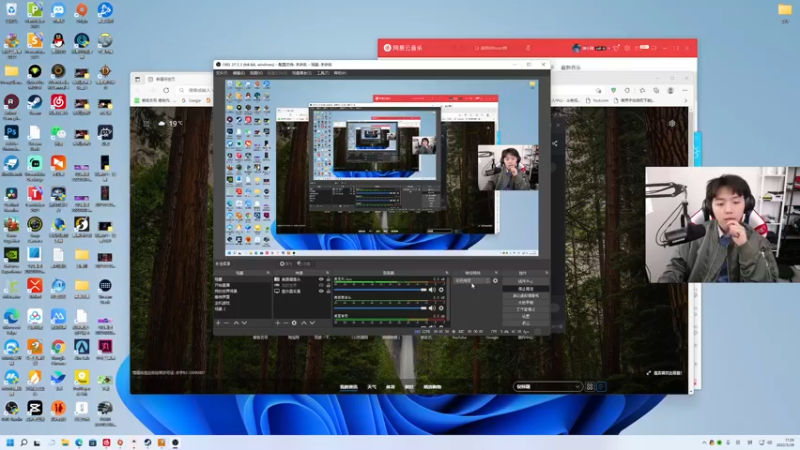Click Studio Mode button in OBS Controls
Image resolution: width=800 pixels, height=450 pixels.
pos(526,309)
